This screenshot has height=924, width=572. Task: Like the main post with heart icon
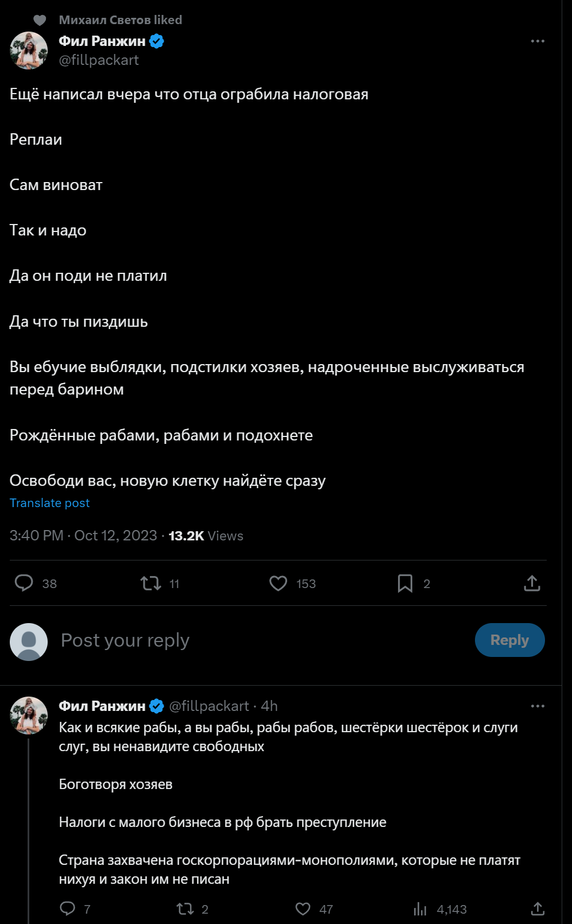click(279, 583)
